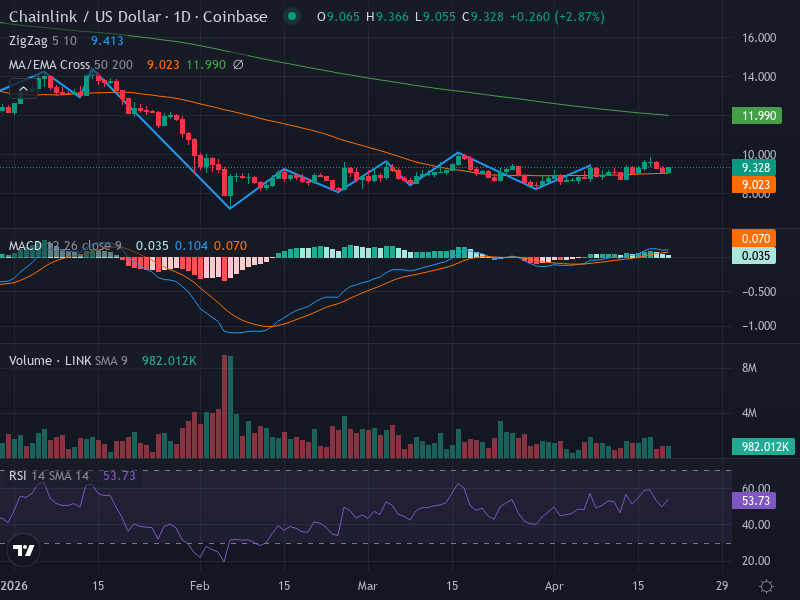Click the 16.000 price scale label
The image size is (800, 600).
click(759, 38)
